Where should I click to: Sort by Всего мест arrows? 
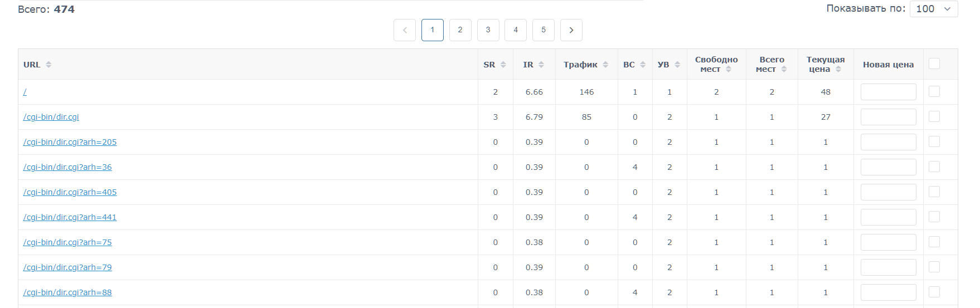click(784, 69)
